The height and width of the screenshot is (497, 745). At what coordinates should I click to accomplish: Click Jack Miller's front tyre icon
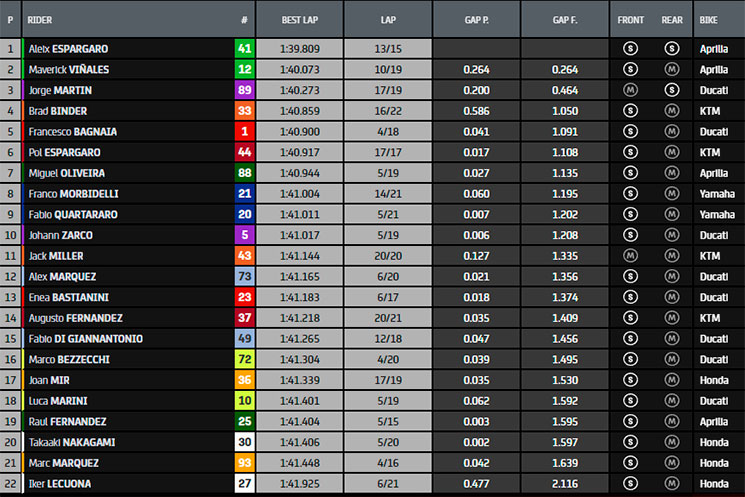coord(630,255)
